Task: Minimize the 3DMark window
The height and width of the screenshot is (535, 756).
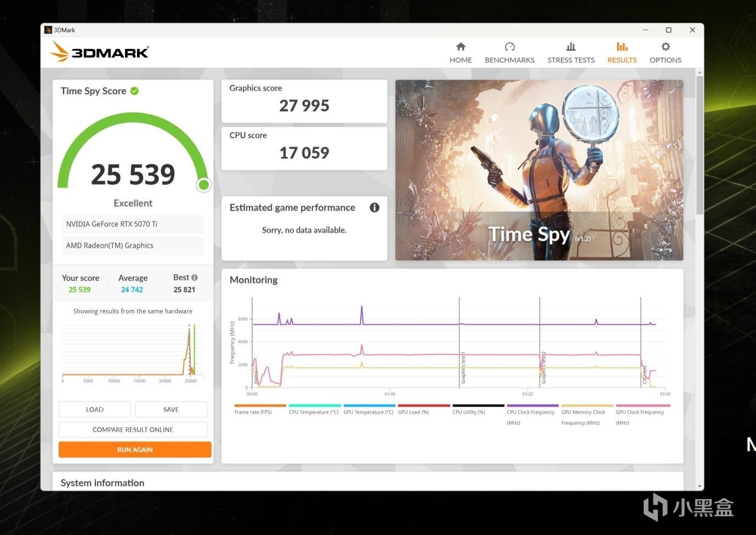Action: [646, 30]
